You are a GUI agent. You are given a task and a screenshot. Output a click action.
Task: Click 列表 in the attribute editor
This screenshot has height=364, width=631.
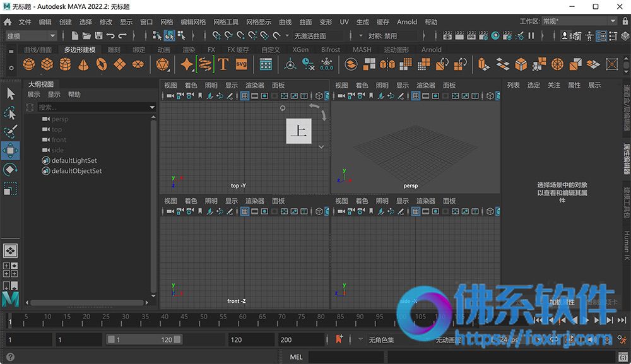click(513, 85)
